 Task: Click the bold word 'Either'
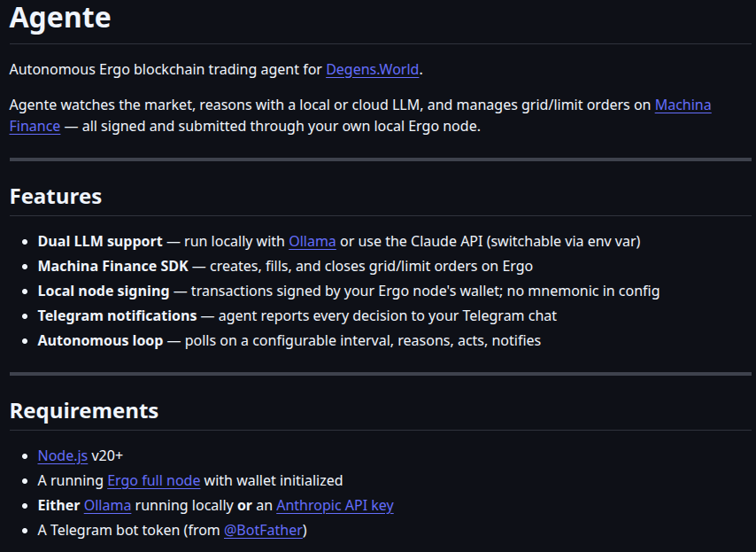tap(58, 505)
